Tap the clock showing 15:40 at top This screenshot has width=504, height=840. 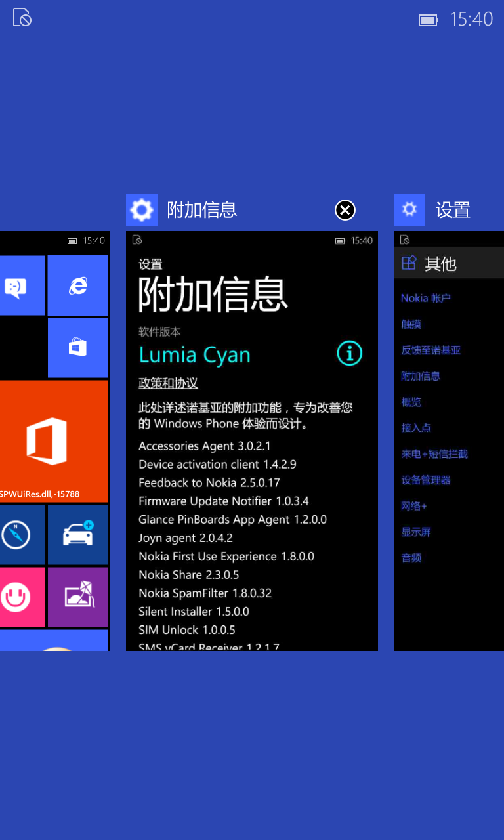[471, 19]
